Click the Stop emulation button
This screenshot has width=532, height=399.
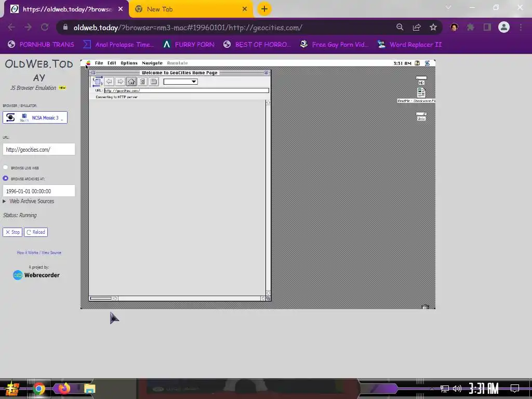click(12, 232)
